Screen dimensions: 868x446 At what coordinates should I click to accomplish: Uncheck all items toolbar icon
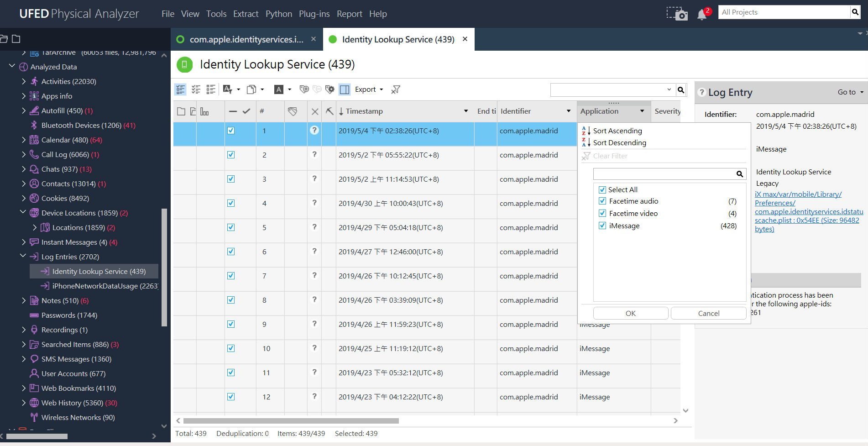coord(211,89)
